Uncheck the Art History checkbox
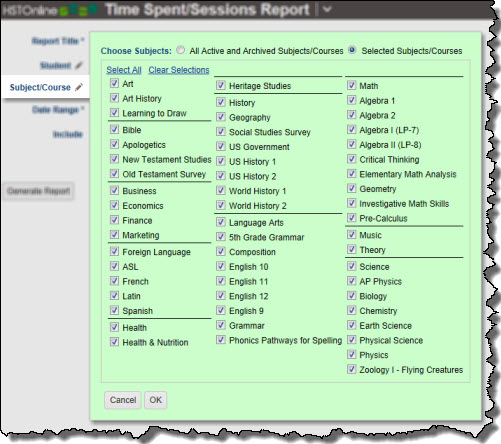 click(x=114, y=98)
